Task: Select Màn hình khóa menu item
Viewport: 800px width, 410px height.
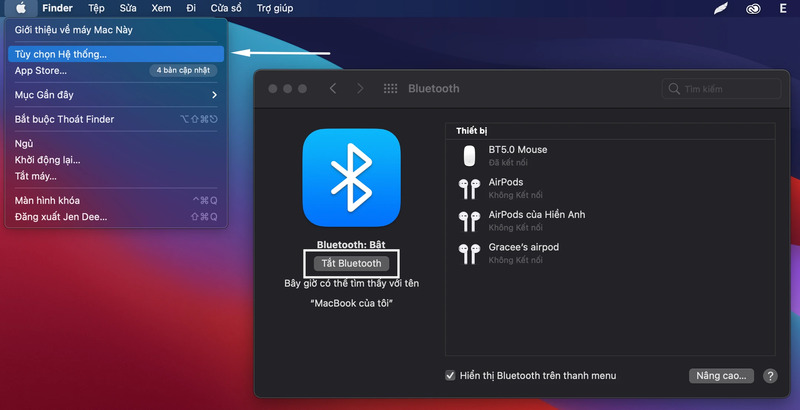Action: coord(116,200)
